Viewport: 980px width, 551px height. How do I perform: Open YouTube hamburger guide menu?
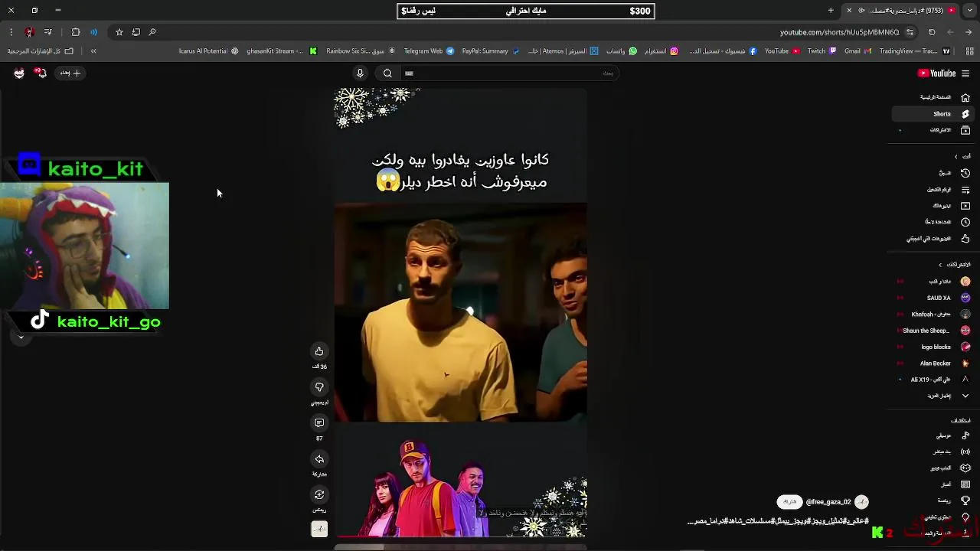(x=965, y=73)
